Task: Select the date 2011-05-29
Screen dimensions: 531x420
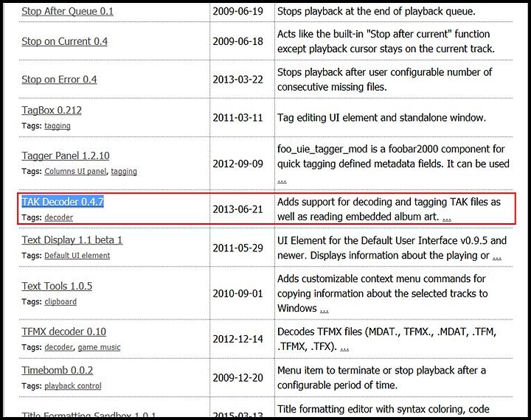Action: 237,248
